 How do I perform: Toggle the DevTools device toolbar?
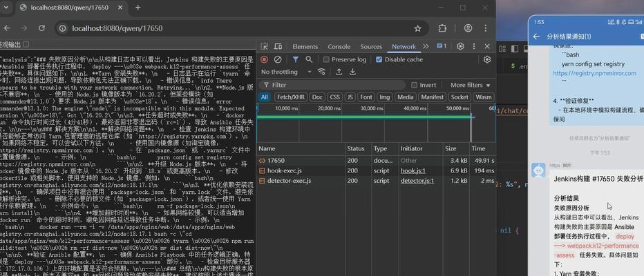point(278,46)
